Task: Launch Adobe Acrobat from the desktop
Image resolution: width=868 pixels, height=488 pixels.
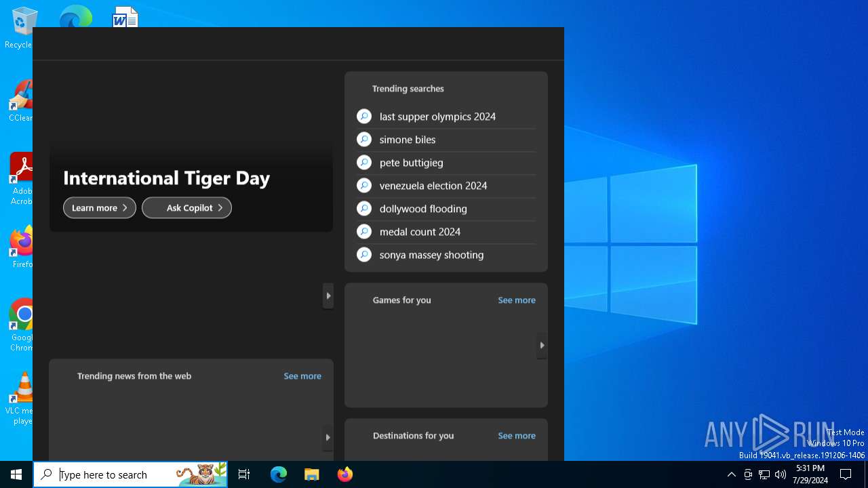Action: click(x=21, y=178)
